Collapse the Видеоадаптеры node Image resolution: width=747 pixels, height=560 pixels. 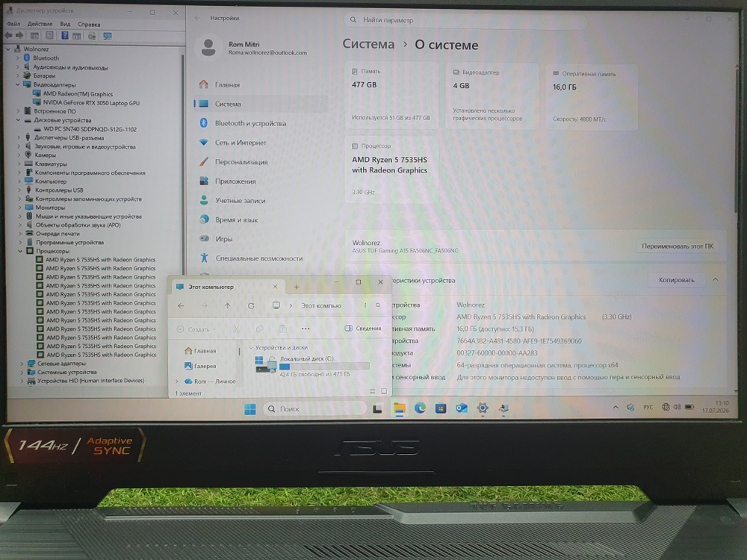click(x=18, y=85)
